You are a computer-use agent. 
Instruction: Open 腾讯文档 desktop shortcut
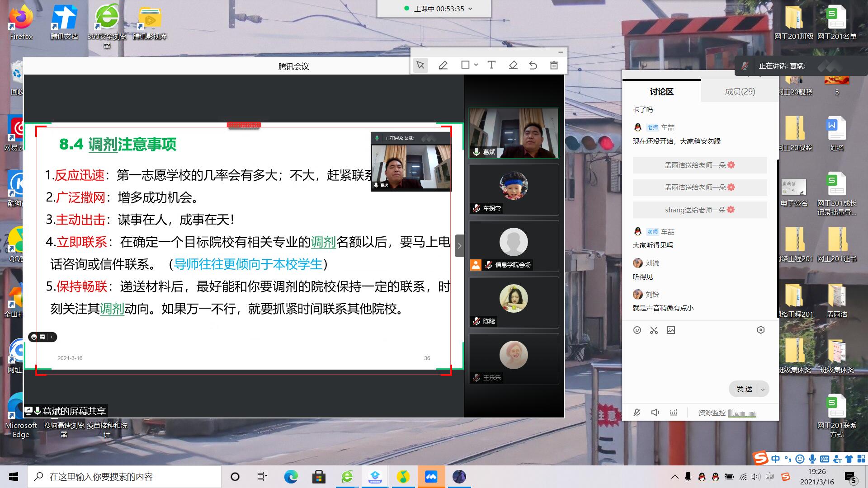64,23
